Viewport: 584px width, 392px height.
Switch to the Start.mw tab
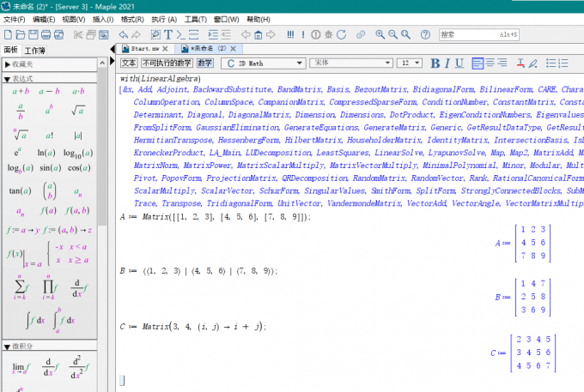[144, 48]
